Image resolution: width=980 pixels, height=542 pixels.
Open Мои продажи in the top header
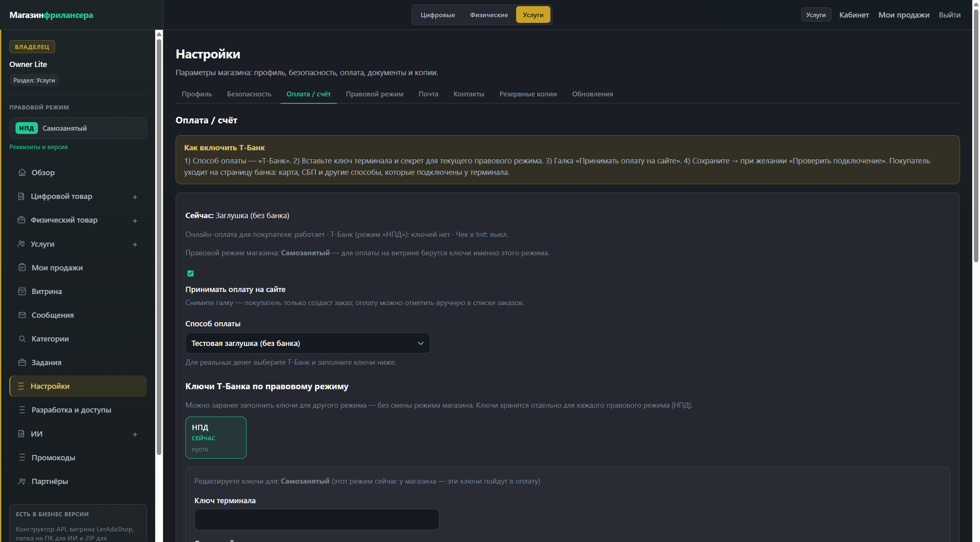point(904,15)
